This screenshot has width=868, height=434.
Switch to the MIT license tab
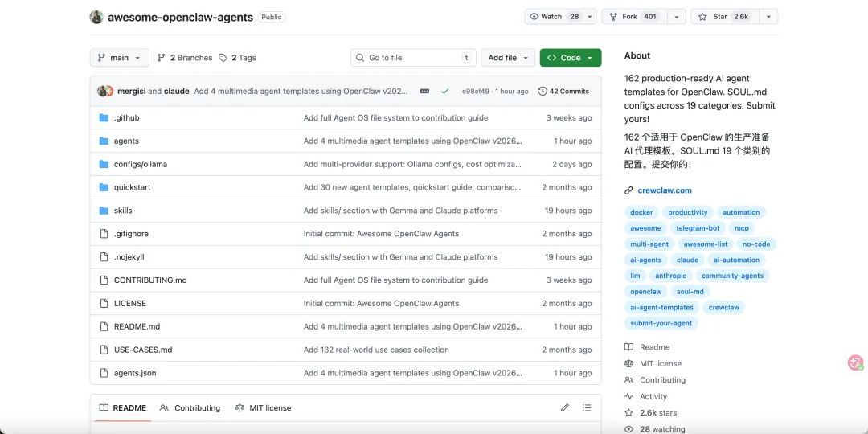[x=263, y=408]
